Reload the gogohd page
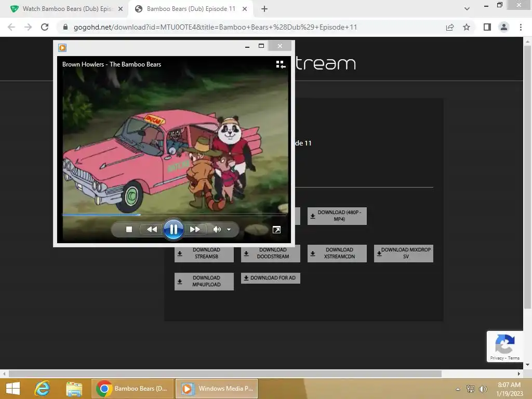Viewport: 532px width, 399px height. pyautogui.click(x=45, y=27)
